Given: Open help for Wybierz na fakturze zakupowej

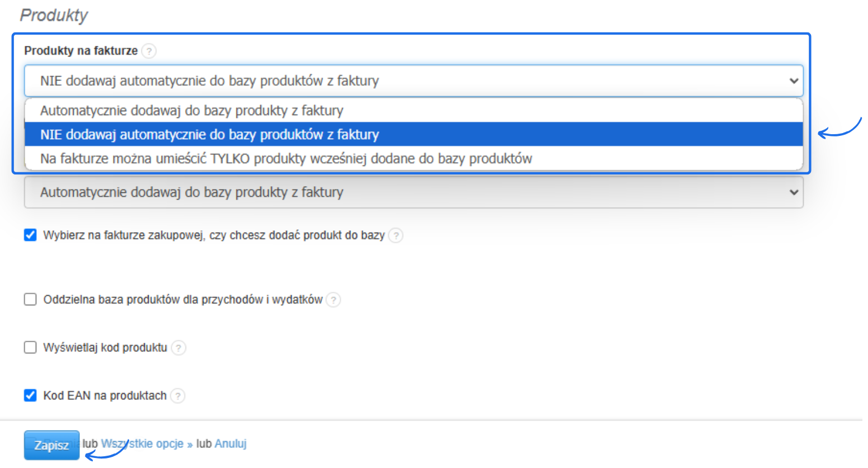Looking at the screenshot, I should click(396, 235).
